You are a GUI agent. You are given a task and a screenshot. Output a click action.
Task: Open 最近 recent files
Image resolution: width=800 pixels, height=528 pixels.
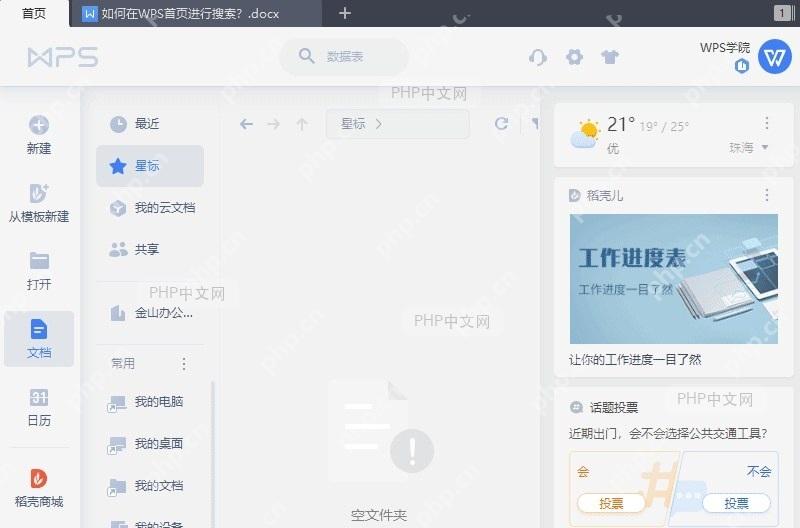pos(150,124)
